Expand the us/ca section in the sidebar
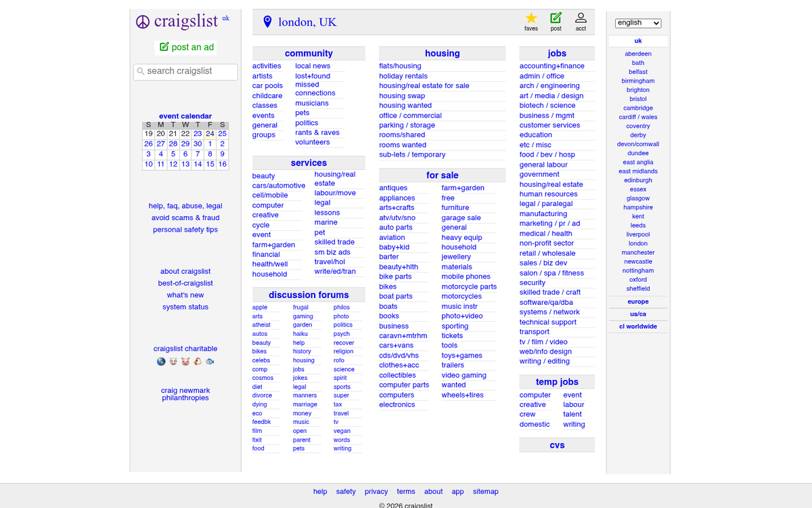Screen dimensions: 812x508 pyautogui.click(x=637, y=313)
